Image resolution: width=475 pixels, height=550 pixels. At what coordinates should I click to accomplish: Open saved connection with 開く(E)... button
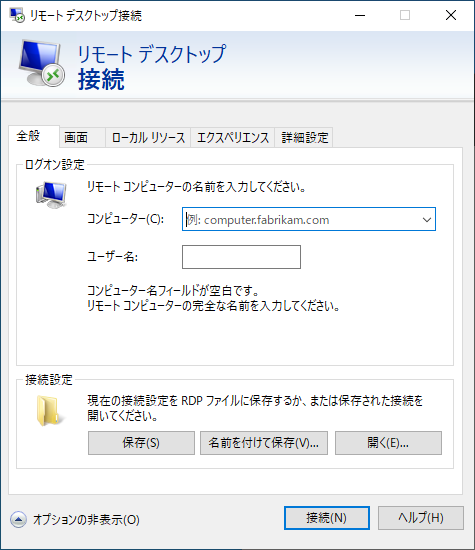[x=388, y=443]
